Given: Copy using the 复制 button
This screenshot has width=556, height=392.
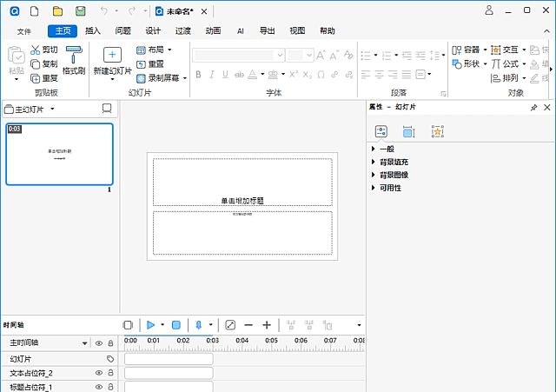Looking at the screenshot, I should tap(44, 63).
